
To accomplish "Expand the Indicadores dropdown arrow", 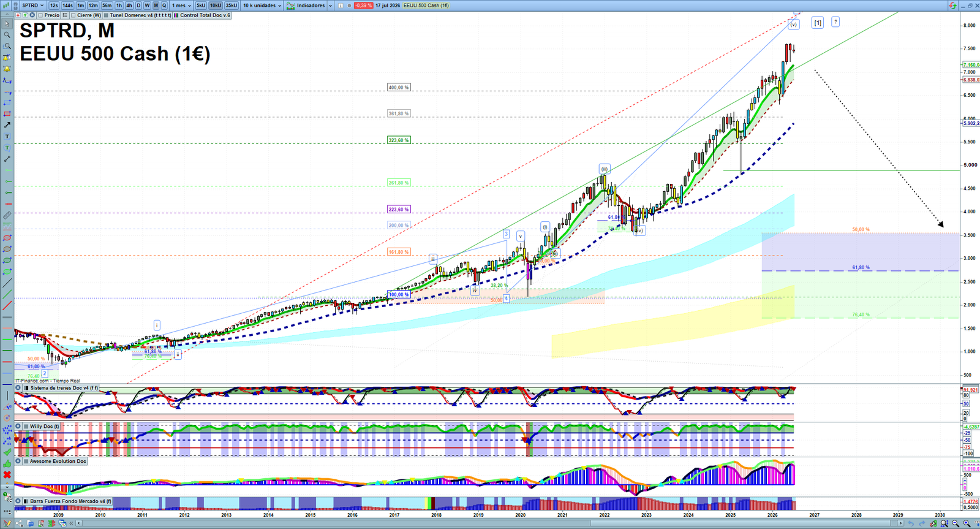I will (330, 6).
